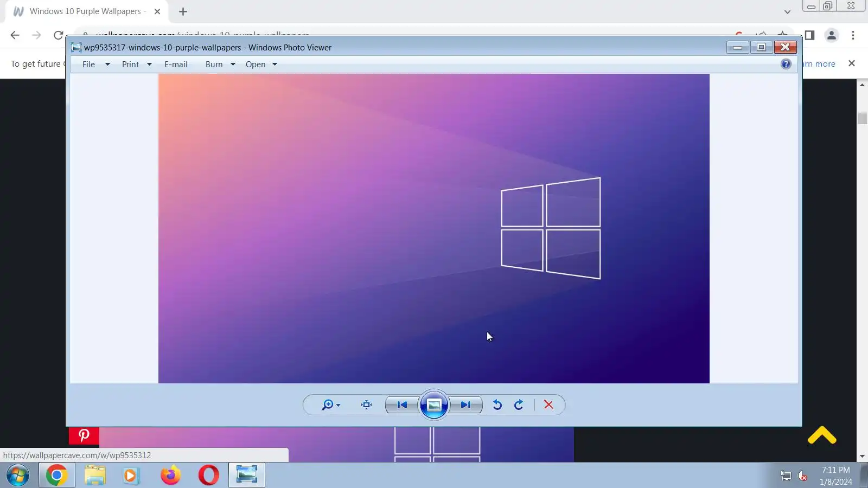Viewport: 868px width, 488px height.
Task: Select the Windows 10 Purple Wallpapers tab
Action: tap(87, 11)
